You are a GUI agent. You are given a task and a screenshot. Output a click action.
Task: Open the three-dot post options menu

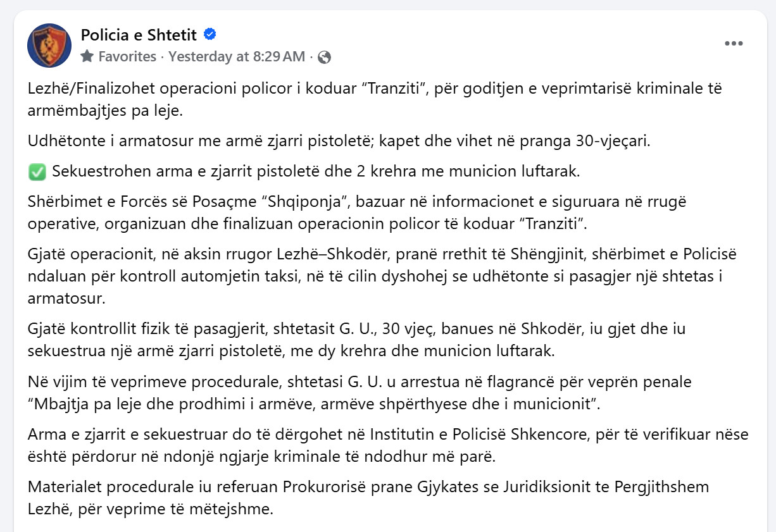coord(734,44)
